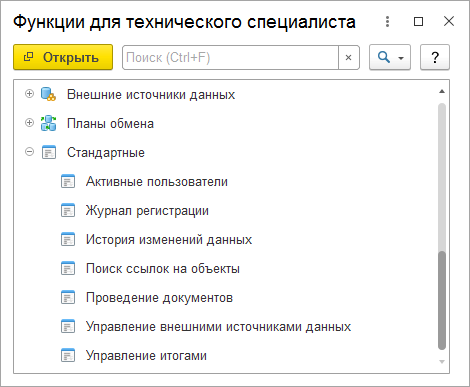Click the icon beside Активные пользователи

(68, 181)
